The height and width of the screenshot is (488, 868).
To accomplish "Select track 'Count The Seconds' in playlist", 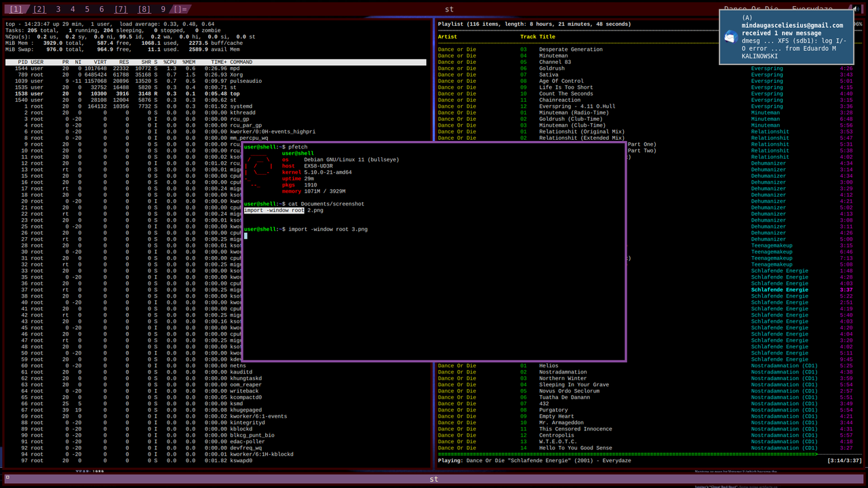I will point(644,94).
